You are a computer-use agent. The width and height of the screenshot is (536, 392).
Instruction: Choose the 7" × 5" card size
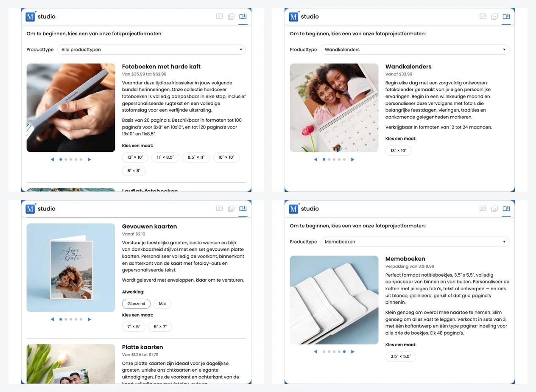click(134, 327)
